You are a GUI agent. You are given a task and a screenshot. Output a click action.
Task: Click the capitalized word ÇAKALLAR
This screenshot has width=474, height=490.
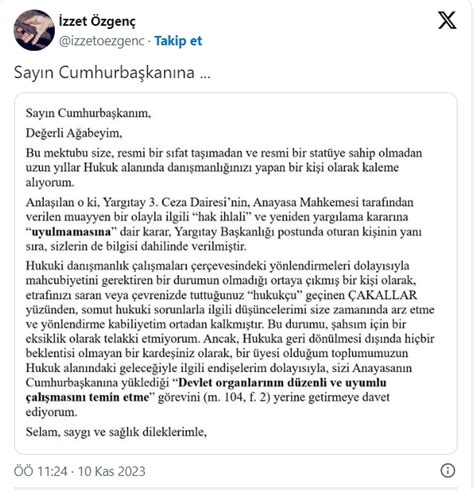(383, 295)
